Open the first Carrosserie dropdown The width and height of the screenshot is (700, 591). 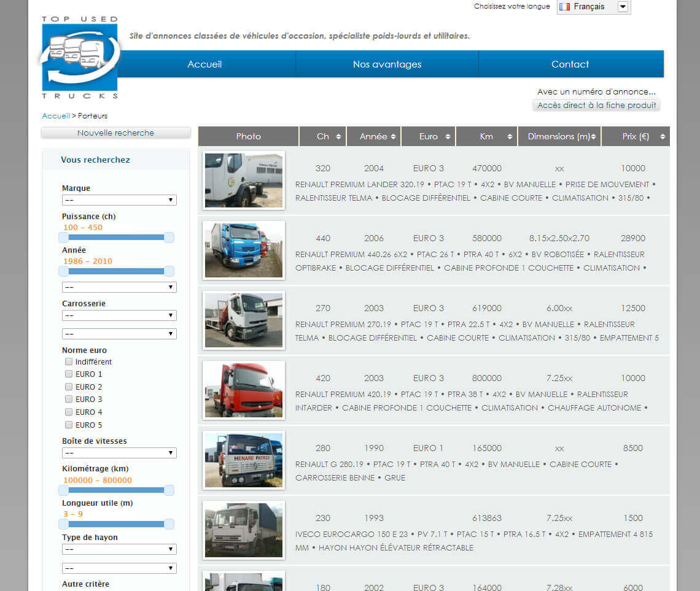[119, 315]
